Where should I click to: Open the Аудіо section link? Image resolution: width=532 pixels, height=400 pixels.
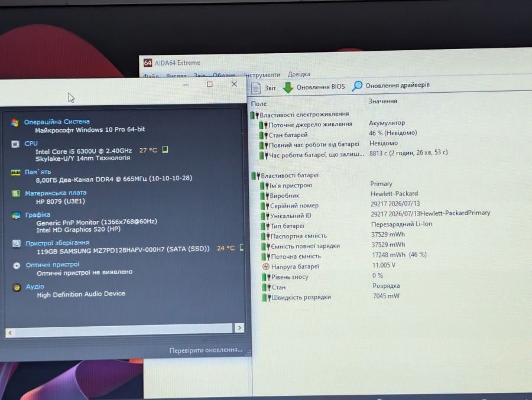pyautogui.click(x=35, y=287)
